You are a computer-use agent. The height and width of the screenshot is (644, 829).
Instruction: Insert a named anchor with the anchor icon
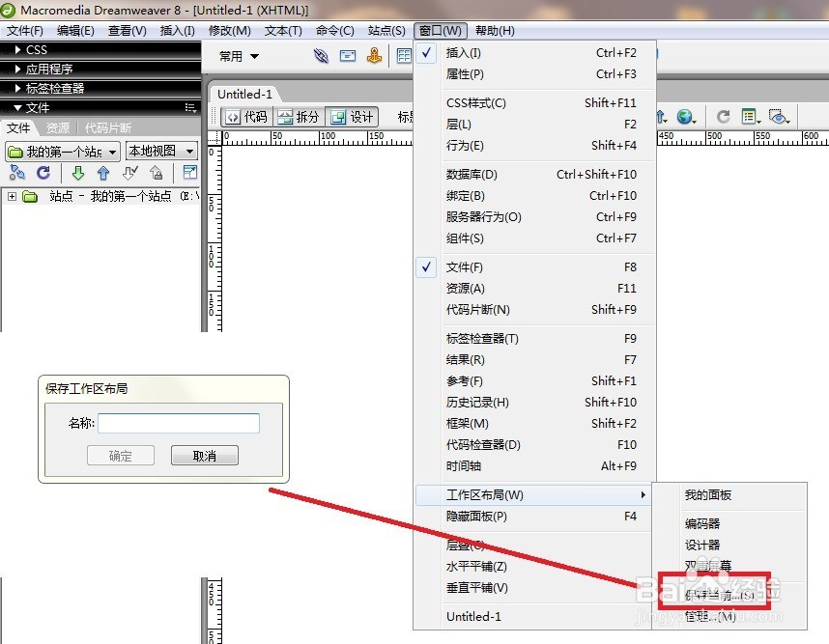[x=374, y=55]
